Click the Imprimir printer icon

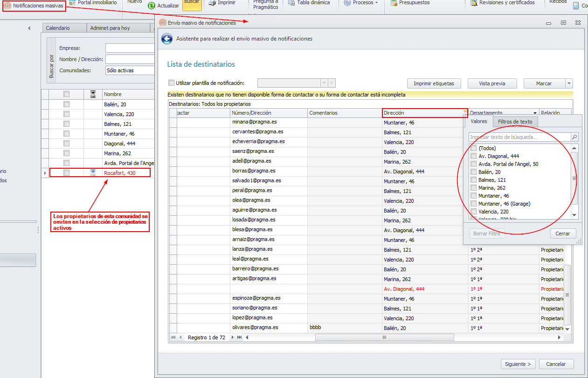pos(212,3)
